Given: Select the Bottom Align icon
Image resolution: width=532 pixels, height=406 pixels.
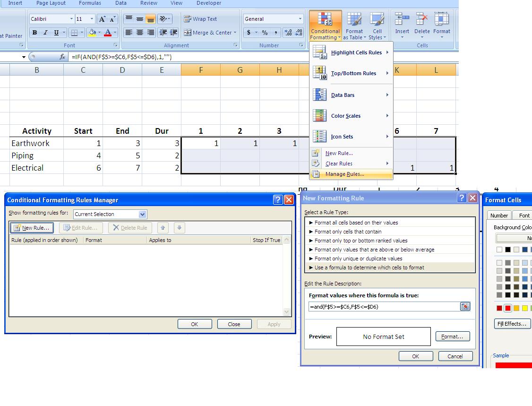Looking at the screenshot, I should click(x=151, y=19).
